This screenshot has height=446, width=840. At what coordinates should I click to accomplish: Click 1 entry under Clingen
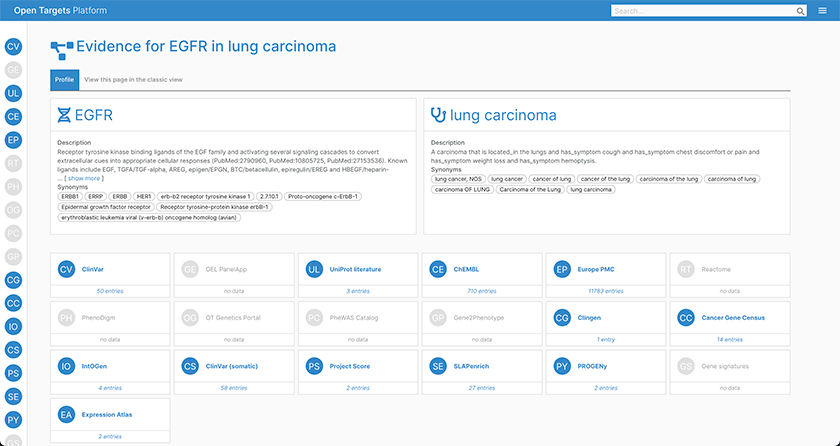pyautogui.click(x=606, y=339)
